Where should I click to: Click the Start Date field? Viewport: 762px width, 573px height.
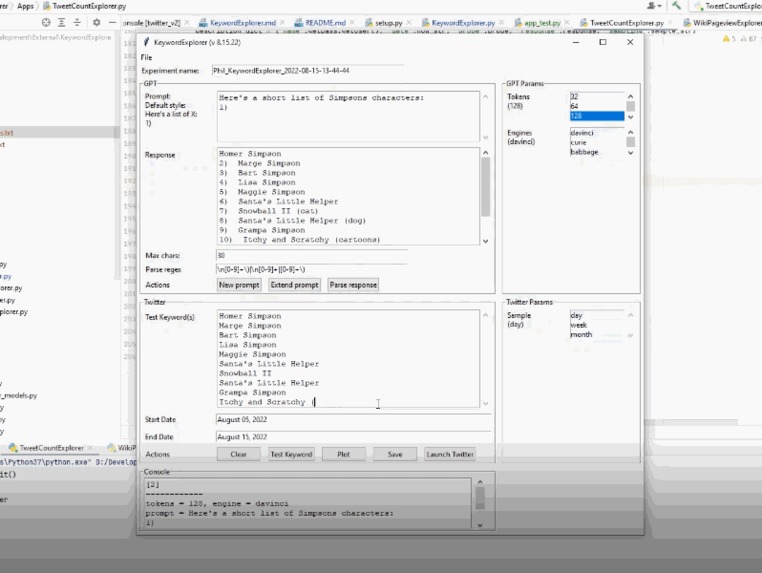point(353,419)
